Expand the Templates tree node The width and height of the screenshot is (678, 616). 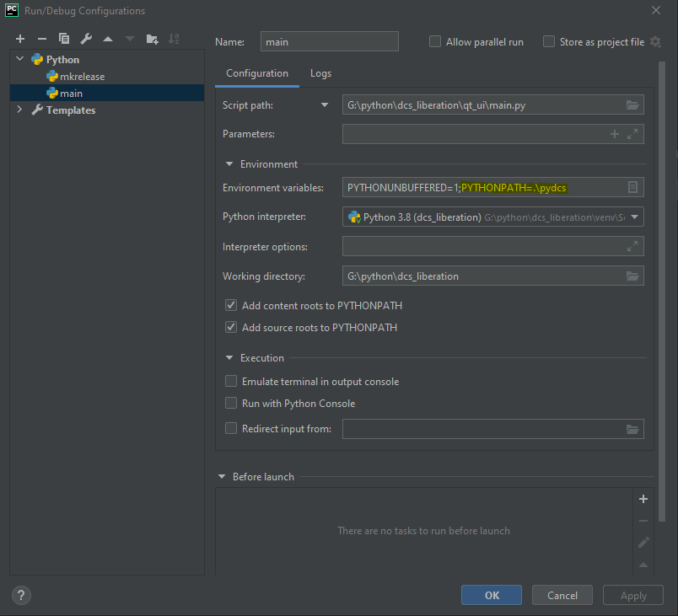(x=19, y=110)
